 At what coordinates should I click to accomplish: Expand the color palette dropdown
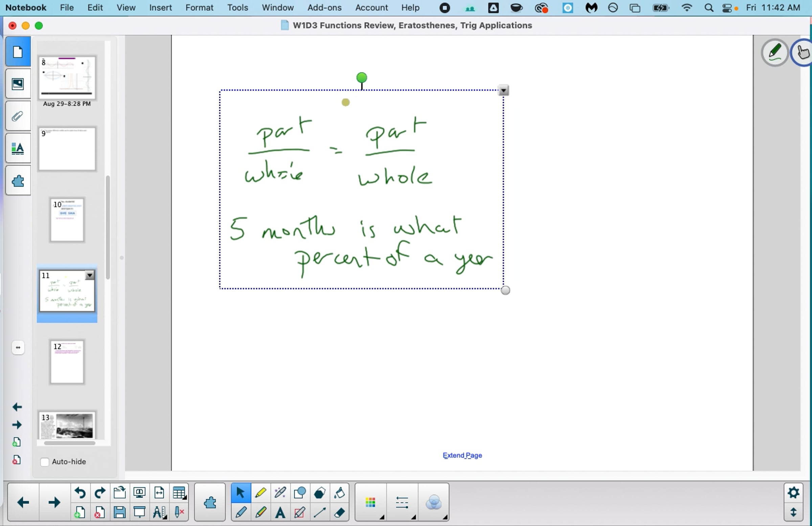(x=370, y=502)
